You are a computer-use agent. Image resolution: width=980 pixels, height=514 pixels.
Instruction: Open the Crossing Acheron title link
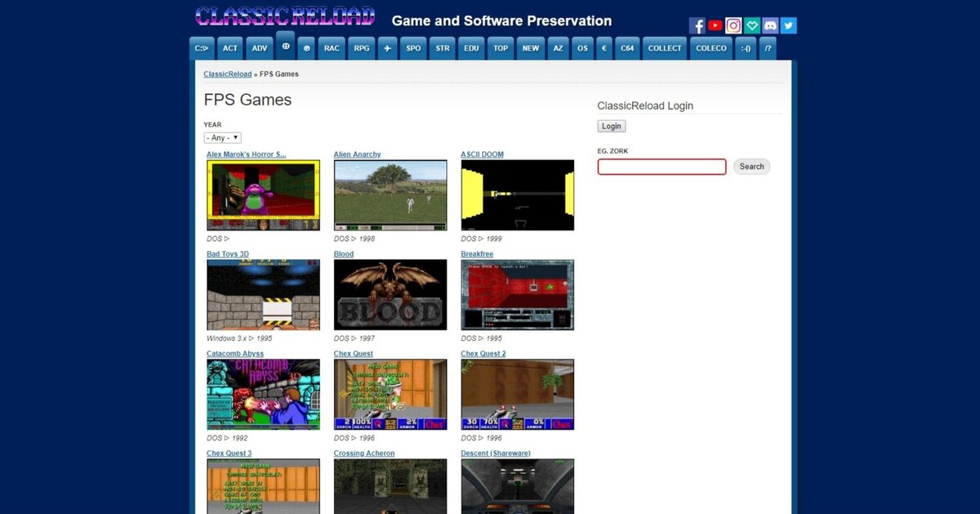tap(364, 454)
